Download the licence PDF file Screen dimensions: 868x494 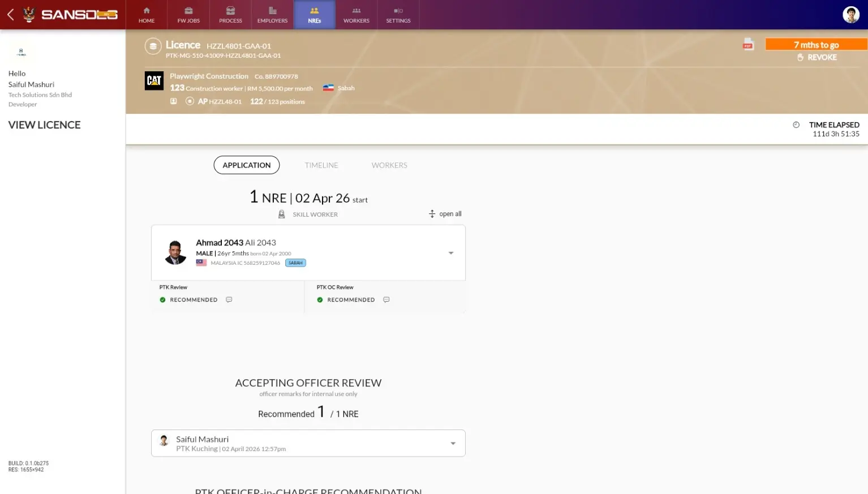pyautogui.click(x=748, y=45)
